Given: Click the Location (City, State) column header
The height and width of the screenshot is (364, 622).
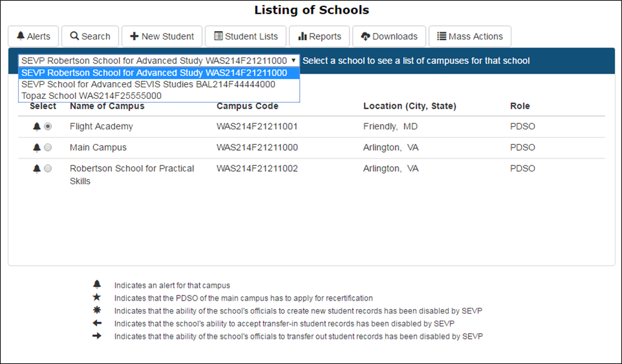Looking at the screenshot, I should [410, 106].
